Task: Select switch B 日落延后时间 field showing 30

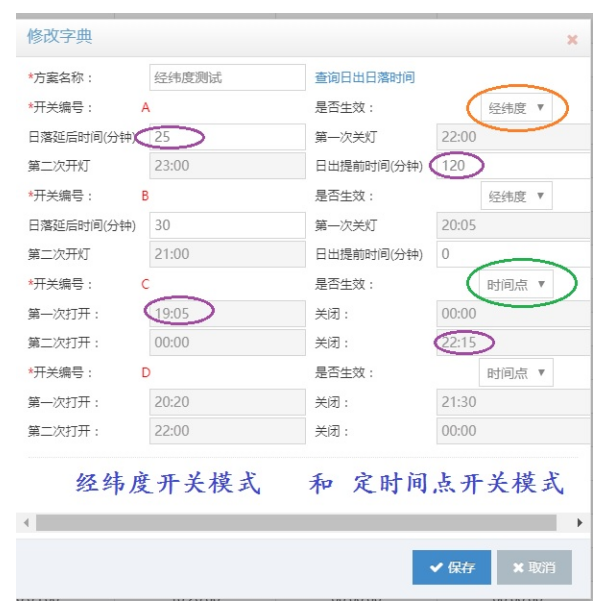Action: (x=226, y=225)
